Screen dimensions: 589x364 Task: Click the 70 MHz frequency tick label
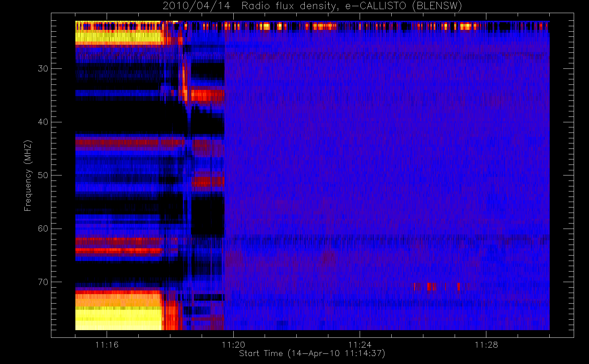click(x=43, y=282)
